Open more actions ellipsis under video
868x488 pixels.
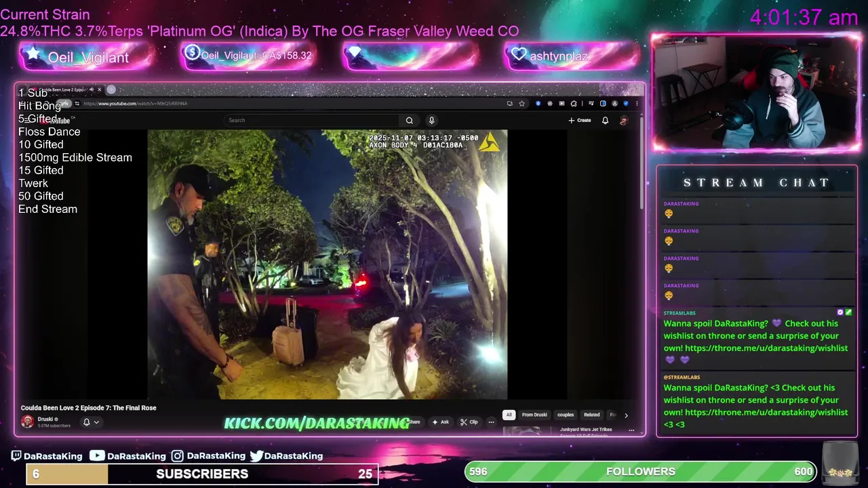tap(491, 422)
